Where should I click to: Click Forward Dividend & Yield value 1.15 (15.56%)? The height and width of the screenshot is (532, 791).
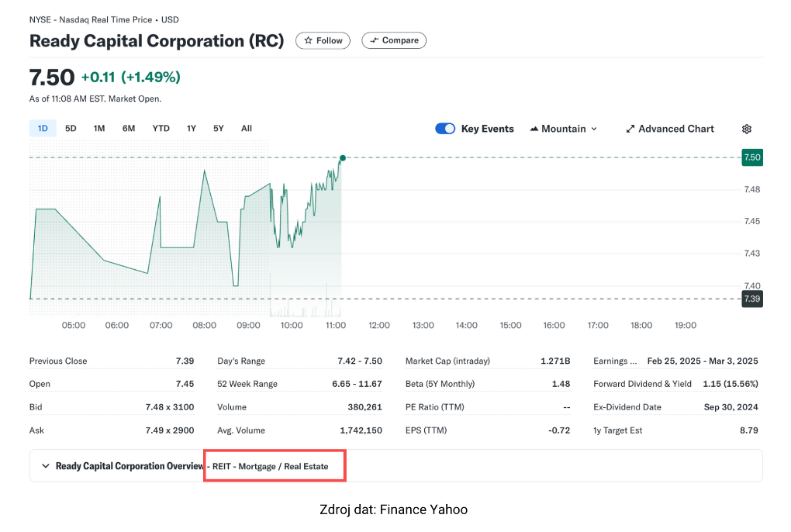click(x=731, y=384)
